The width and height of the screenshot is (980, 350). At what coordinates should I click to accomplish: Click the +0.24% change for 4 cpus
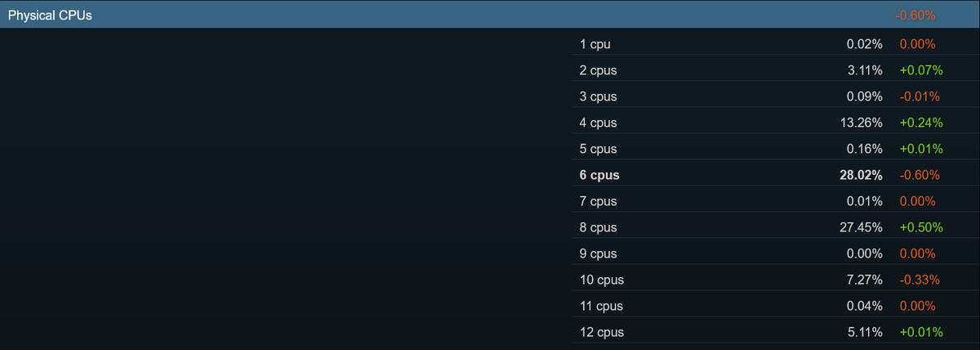click(921, 123)
